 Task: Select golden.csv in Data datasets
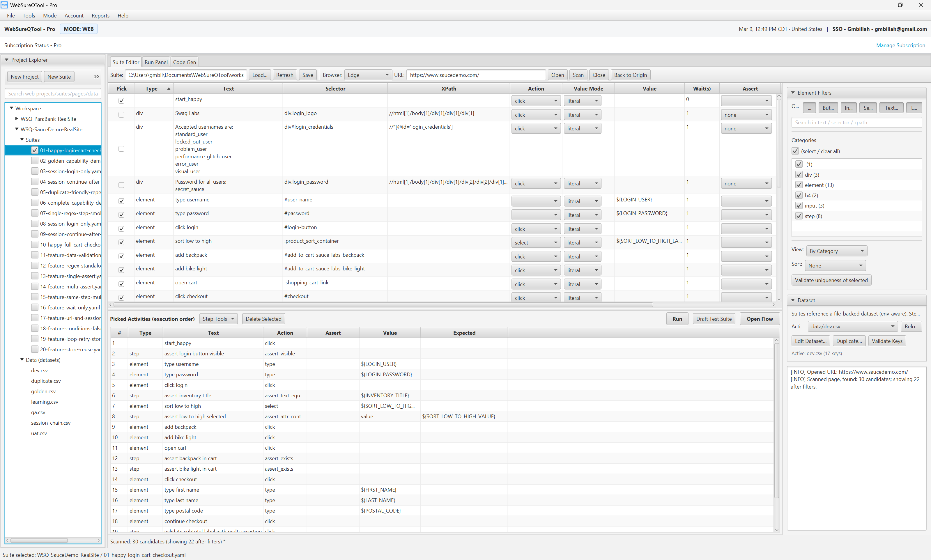(43, 391)
